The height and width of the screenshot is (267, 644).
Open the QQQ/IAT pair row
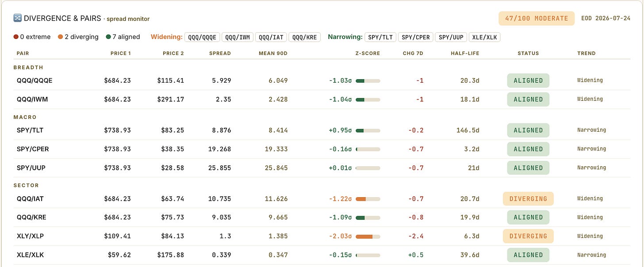(x=322, y=199)
